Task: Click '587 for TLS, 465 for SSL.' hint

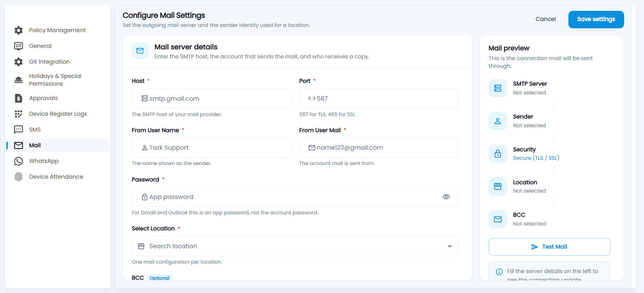Action: [328, 114]
